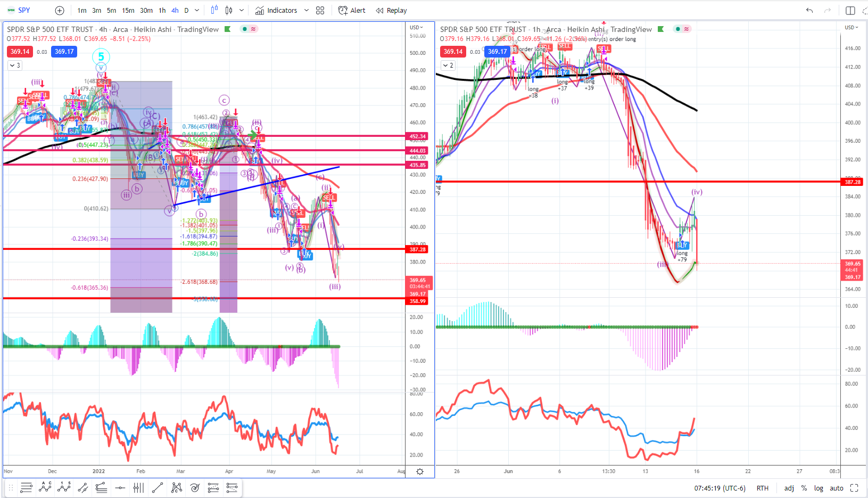This screenshot has width=868, height=498.
Task: Click the add symbol plus icon
Action: coord(60,10)
